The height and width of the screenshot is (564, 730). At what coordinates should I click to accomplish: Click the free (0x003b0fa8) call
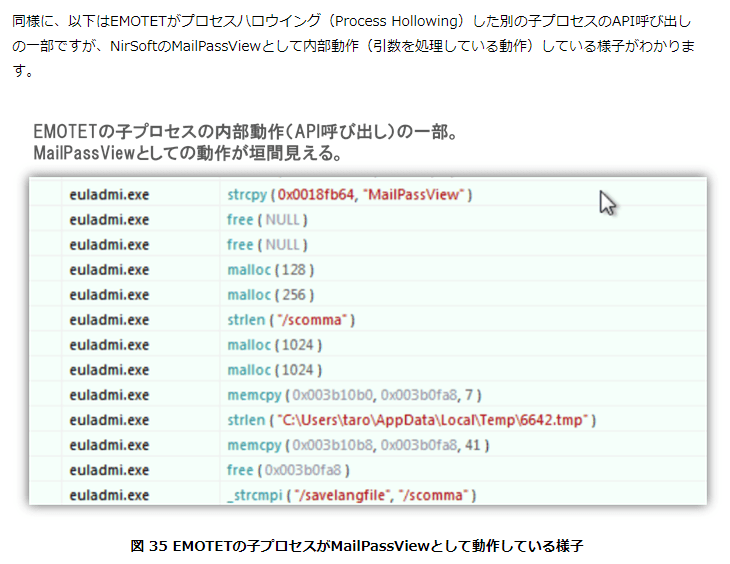(x=288, y=470)
